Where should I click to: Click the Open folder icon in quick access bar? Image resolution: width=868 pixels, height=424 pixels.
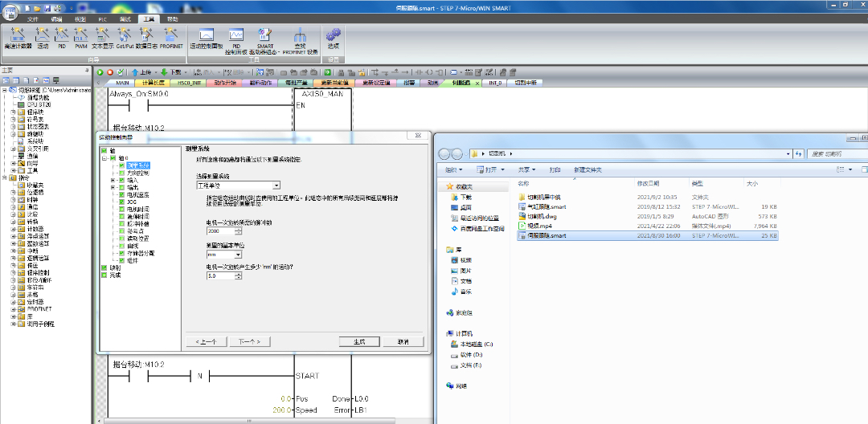(x=37, y=9)
